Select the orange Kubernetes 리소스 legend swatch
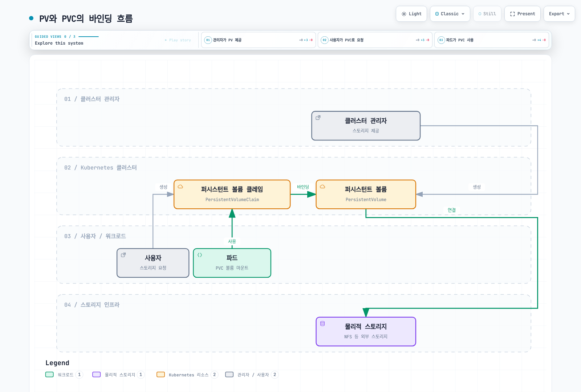This screenshot has width=581, height=392. [161, 375]
